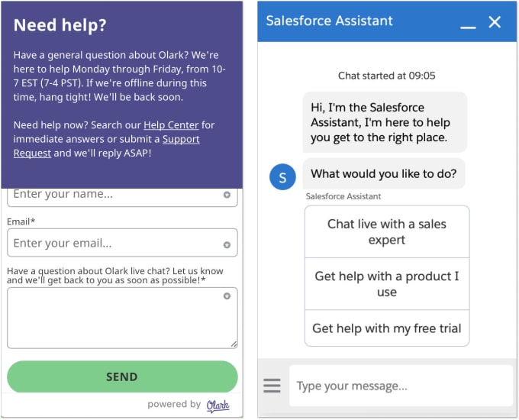Select "Chat live with a sales expert"
519x420 pixels.
coord(387,231)
